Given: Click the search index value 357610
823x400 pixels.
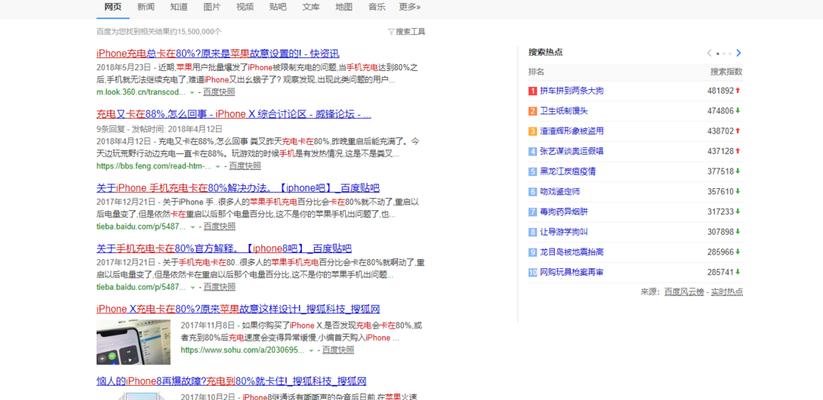Looking at the screenshot, I should (x=721, y=192).
